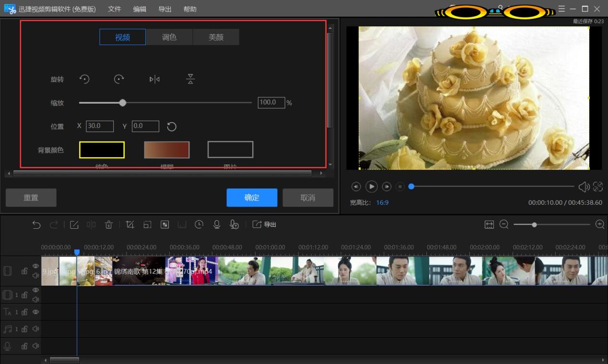Reset position X and Y values
The height and width of the screenshot is (364, 608).
point(172,127)
